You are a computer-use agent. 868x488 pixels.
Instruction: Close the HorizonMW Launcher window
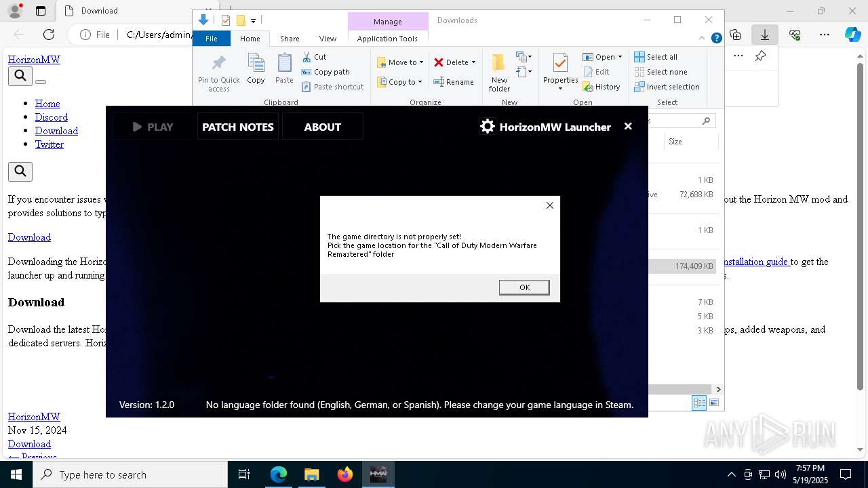pyautogui.click(x=628, y=126)
